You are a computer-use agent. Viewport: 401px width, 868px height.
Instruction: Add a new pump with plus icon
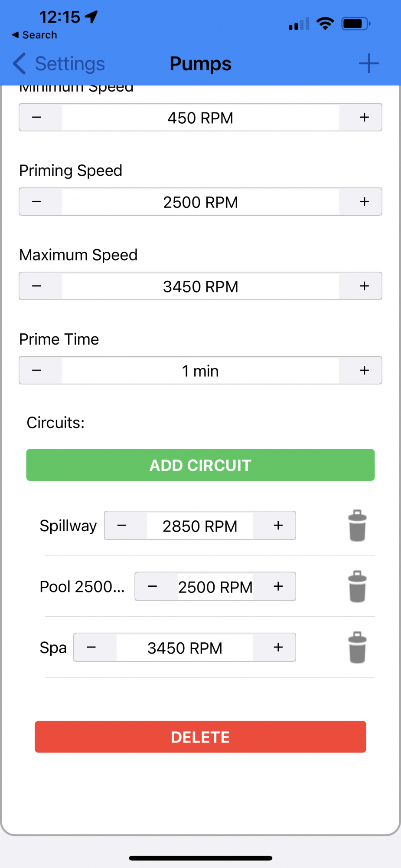click(369, 63)
